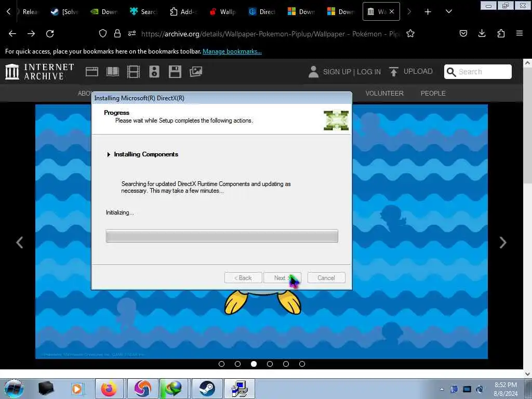532x399 pixels.
Task: Open a new browser tab
Action: pos(428,11)
